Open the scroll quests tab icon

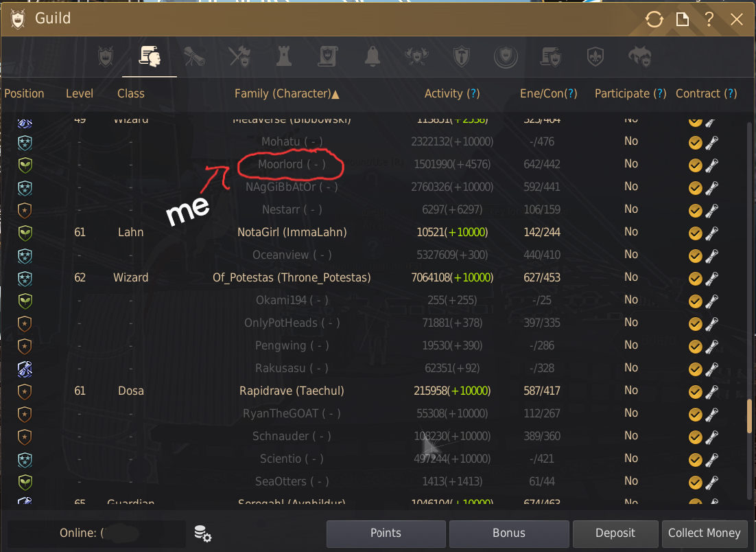tap(195, 57)
